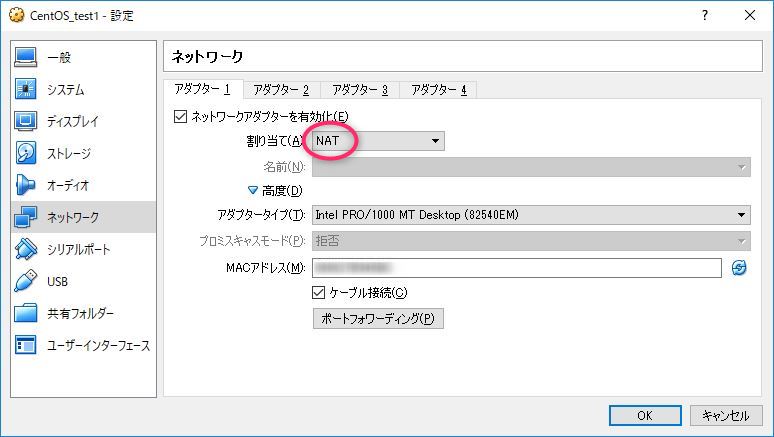
Task: Select システム in the settings list
Action: 83,89
